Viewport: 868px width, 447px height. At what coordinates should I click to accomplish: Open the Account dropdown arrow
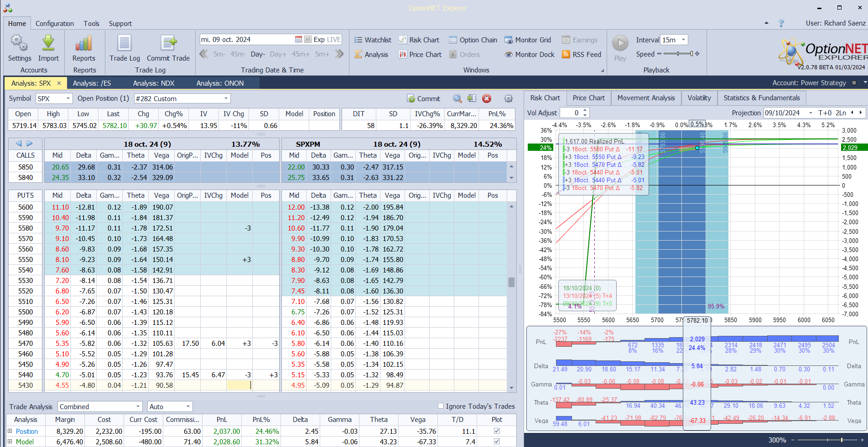(864, 82)
